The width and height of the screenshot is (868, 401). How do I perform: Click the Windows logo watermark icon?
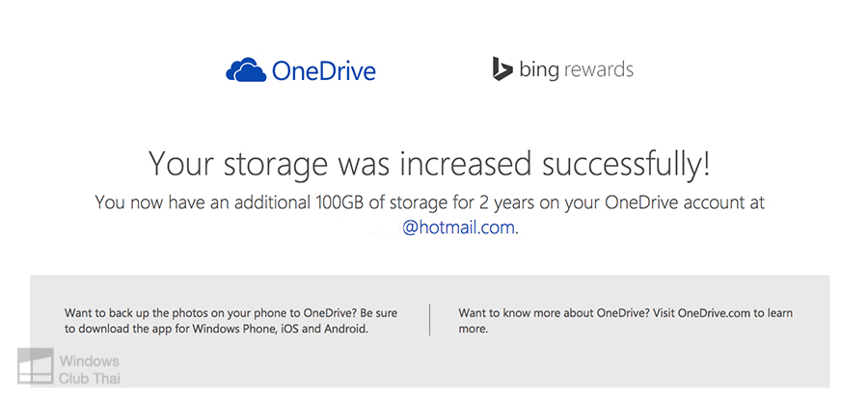point(34,367)
